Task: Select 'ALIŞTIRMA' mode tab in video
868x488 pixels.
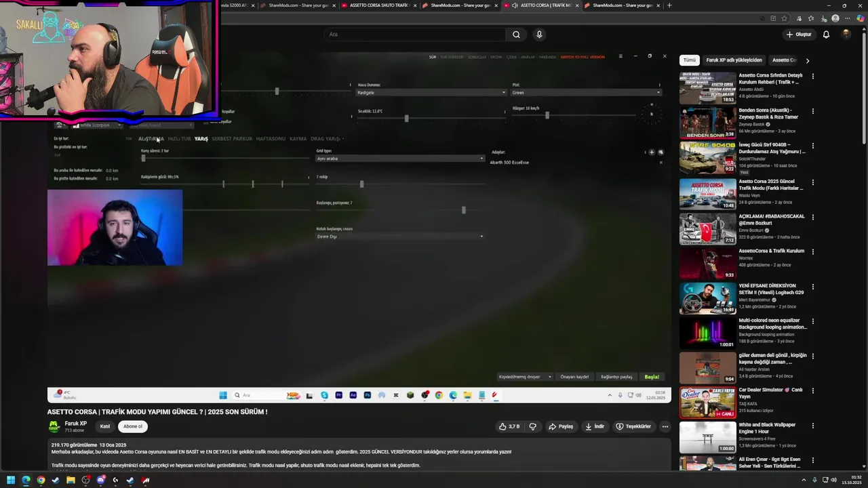Action: 151,139
